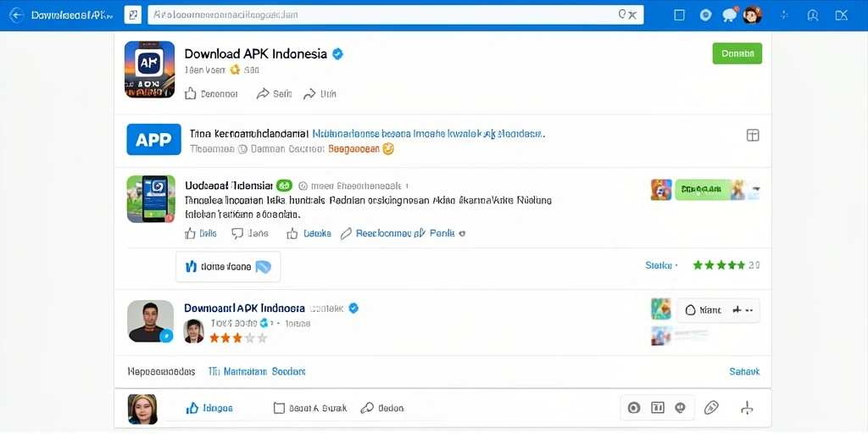868x434 pixels.
Task: Open the blue APP logo tile
Action: tap(154, 139)
